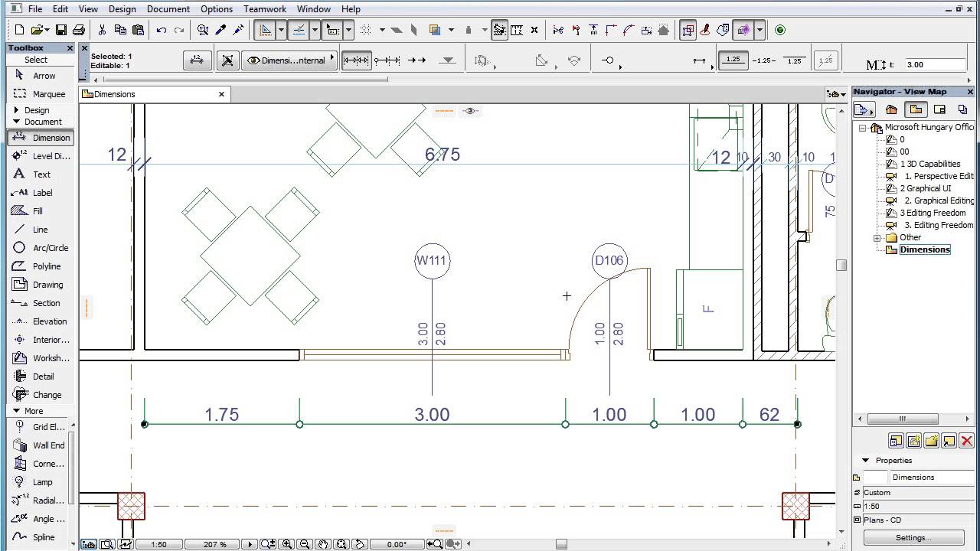Toggle the Layout Book navigator button
980x551 pixels.
point(939,109)
